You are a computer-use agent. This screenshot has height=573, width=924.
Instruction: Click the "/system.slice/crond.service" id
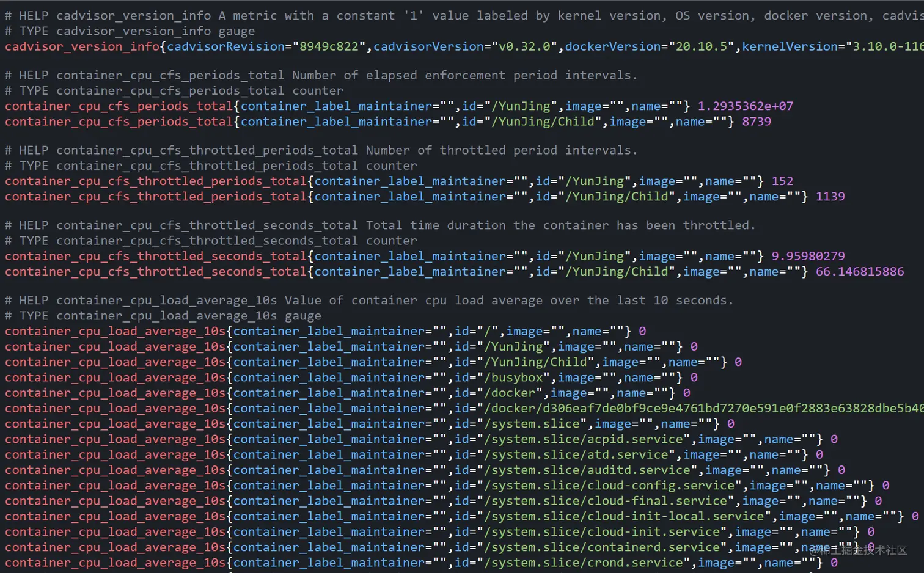coord(584,563)
